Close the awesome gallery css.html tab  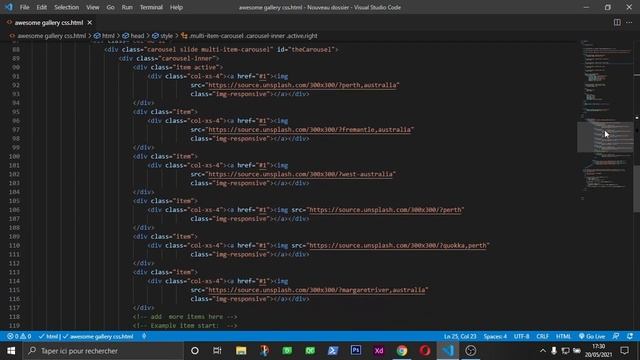[90, 22]
